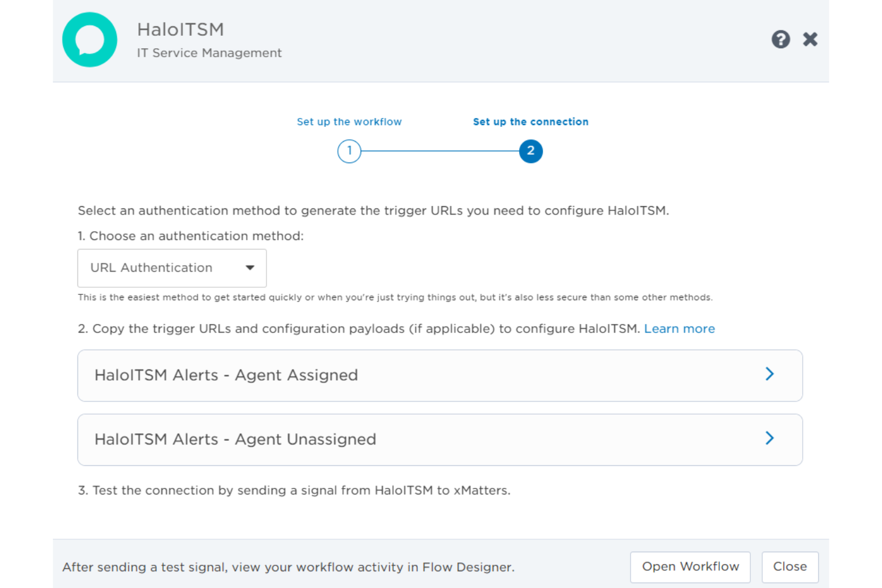The image size is (882, 588).
Task: Follow the "Learn more" link
Action: point(679,329)
